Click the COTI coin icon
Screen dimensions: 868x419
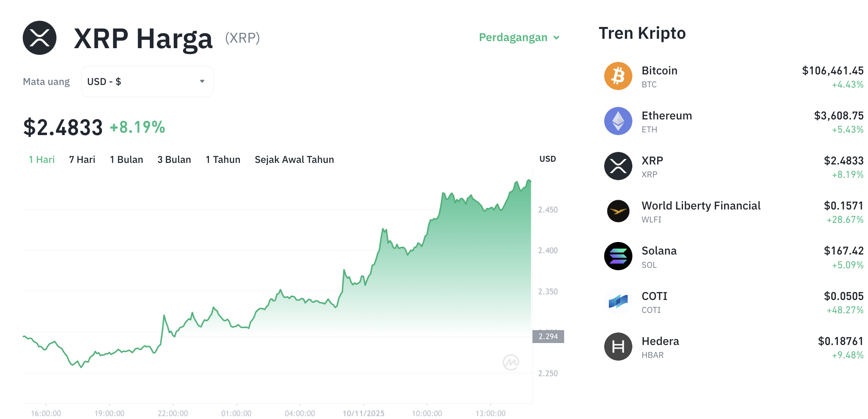[618, 301]
